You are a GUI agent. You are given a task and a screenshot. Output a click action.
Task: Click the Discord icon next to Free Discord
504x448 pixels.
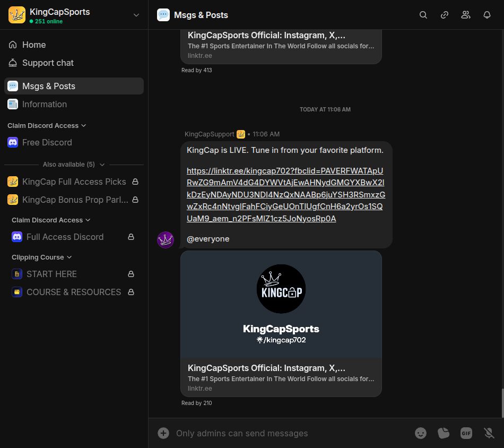point(13,142)
